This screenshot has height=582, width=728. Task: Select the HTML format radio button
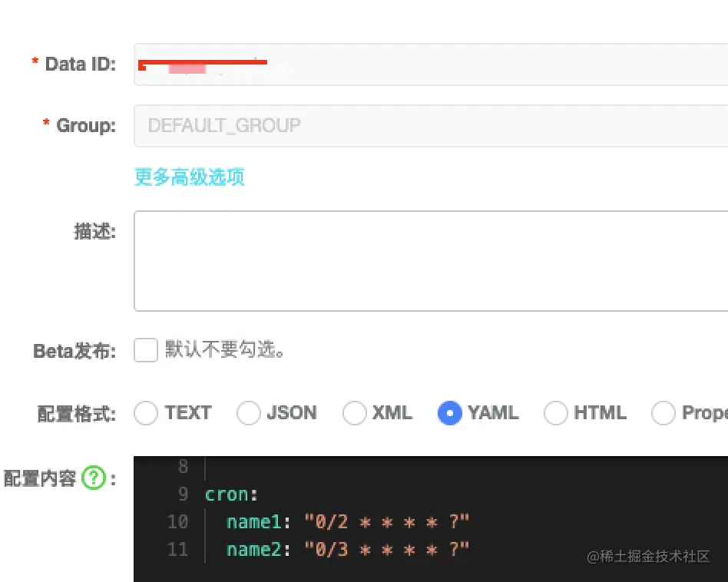tap(556, 412)
